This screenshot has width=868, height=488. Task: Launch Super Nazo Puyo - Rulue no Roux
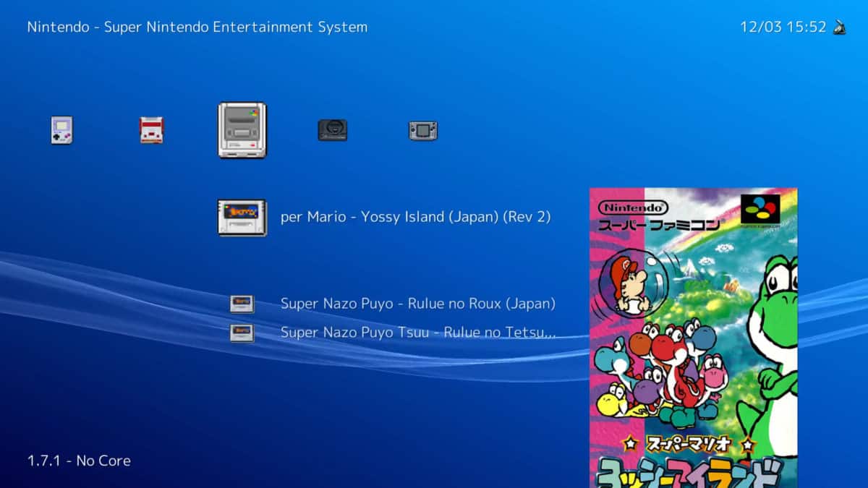[418, 304]
